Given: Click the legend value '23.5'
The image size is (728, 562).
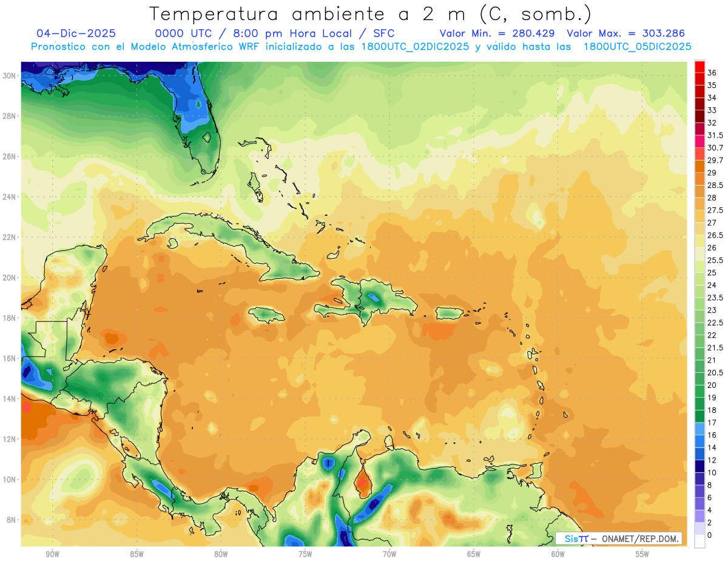Looking at the screenshot, I should tap(715, 298).
